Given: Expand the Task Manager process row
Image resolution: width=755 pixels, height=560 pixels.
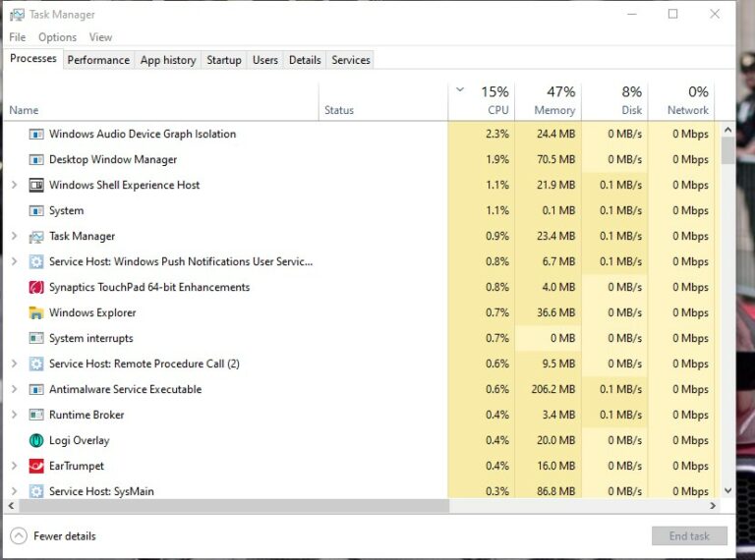Looking at the screenshot, I should pyautogui.click(x=14, y=236).
